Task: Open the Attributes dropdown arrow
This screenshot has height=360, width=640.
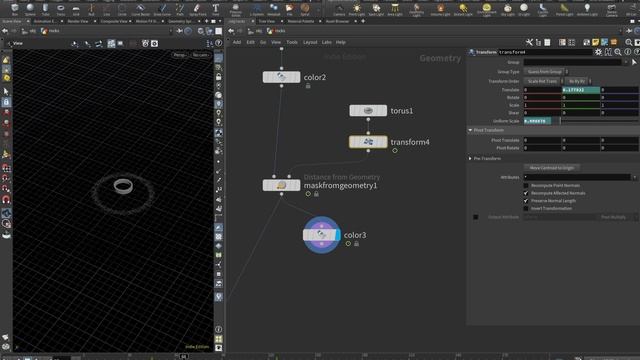Action: point(635,178)
